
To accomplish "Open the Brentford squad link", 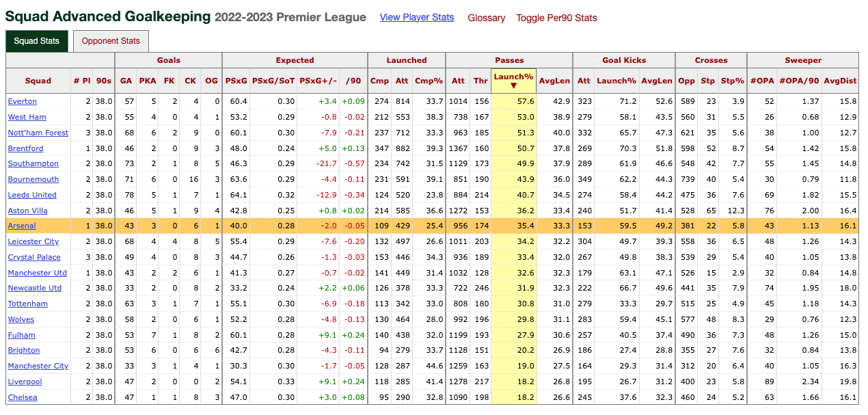I will [x=25, y=148].
